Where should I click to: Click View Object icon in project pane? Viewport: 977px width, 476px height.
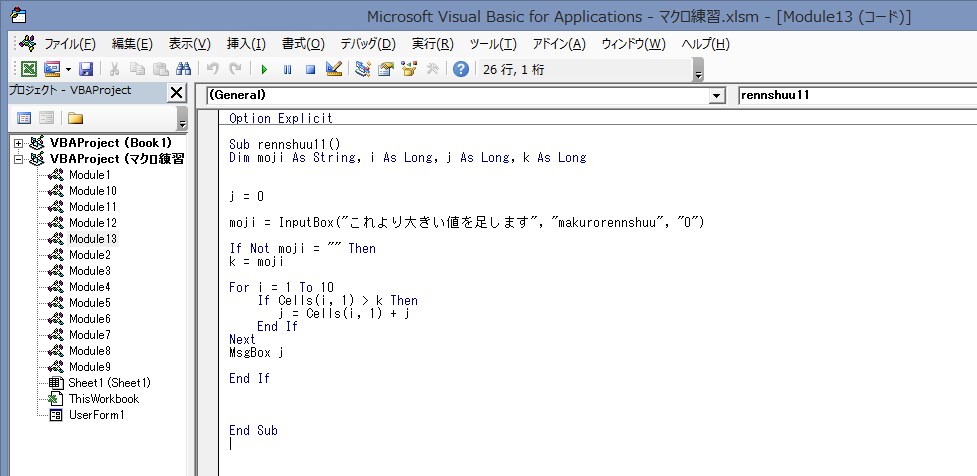(x=47, y=118)
